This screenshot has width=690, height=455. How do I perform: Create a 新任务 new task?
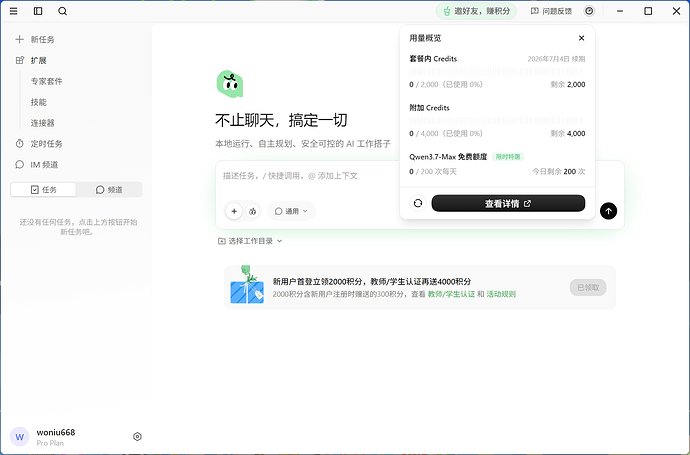(x=35, y=40)
